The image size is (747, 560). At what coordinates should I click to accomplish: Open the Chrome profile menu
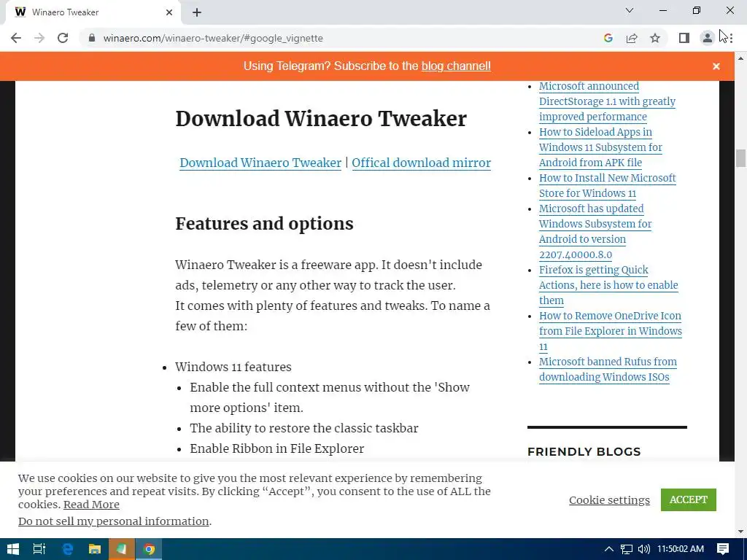coord(708,38)
